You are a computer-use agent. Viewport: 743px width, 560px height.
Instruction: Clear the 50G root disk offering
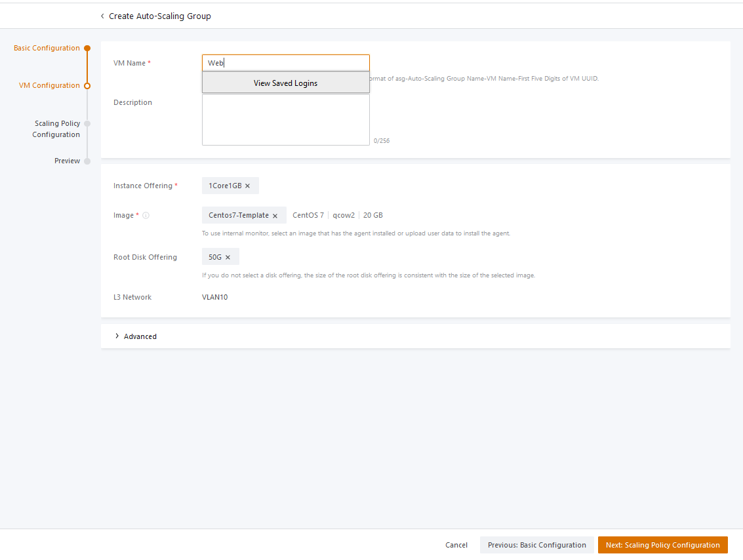click(228, 258)
